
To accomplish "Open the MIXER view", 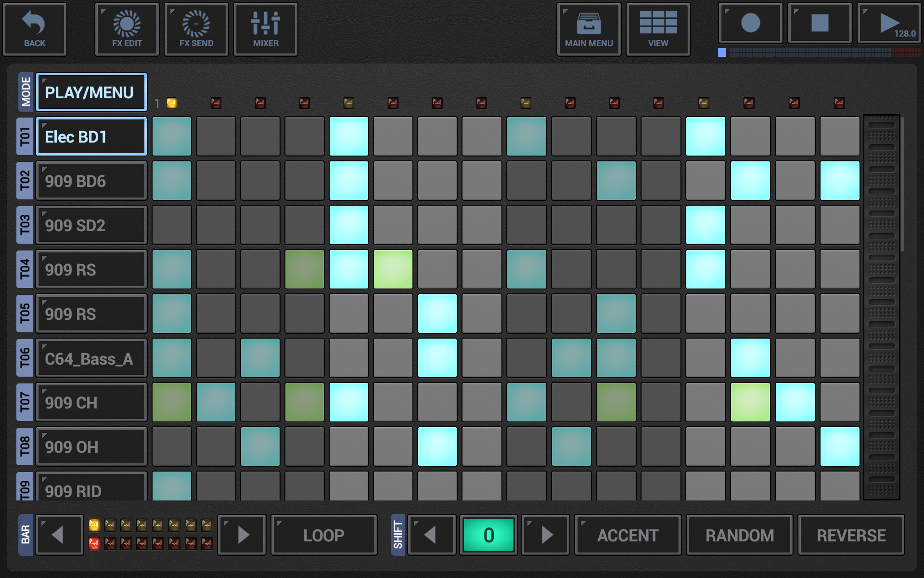I will click(265, 29).
